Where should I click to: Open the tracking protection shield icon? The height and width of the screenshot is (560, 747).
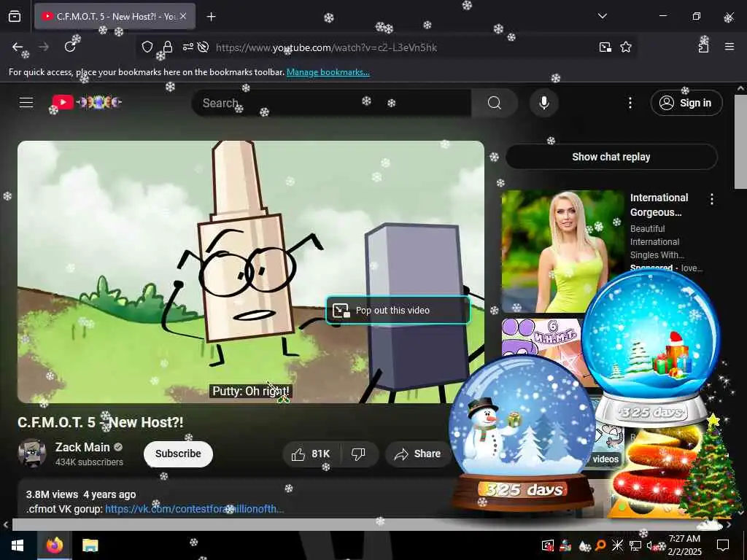pyautogui.click(x=147, y=47)
